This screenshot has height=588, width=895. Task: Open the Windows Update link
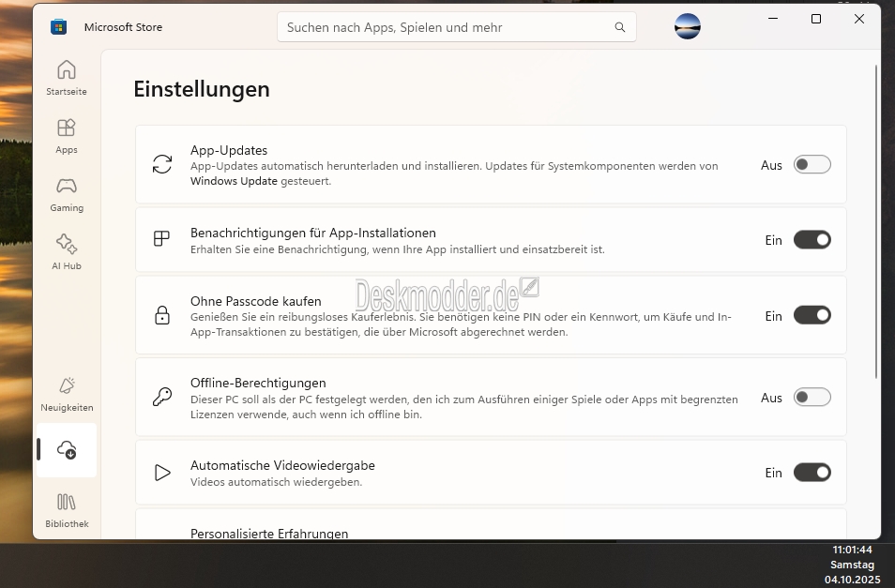[x=234, y=182]
